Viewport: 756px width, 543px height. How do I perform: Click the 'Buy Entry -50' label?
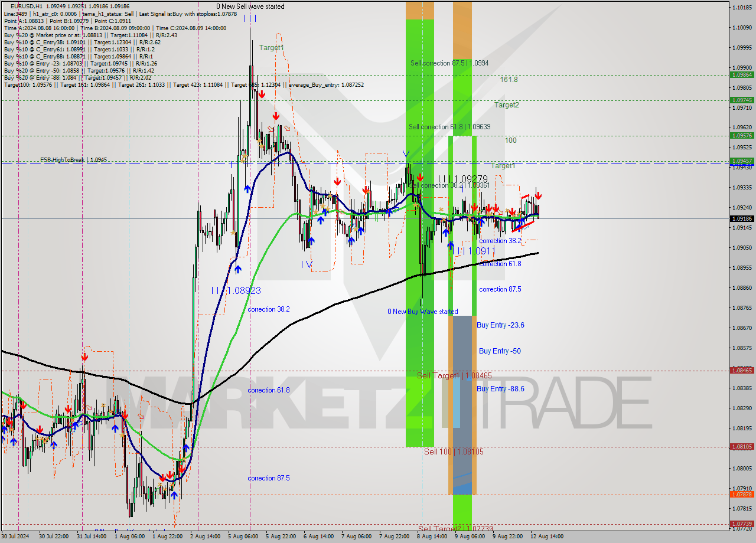pyautogui.click(x=500, y=351)
